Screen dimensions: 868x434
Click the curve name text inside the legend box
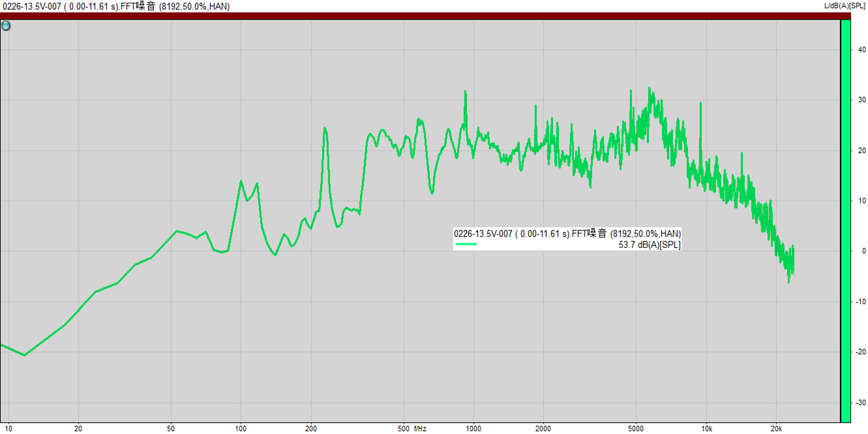pos(567,234)
